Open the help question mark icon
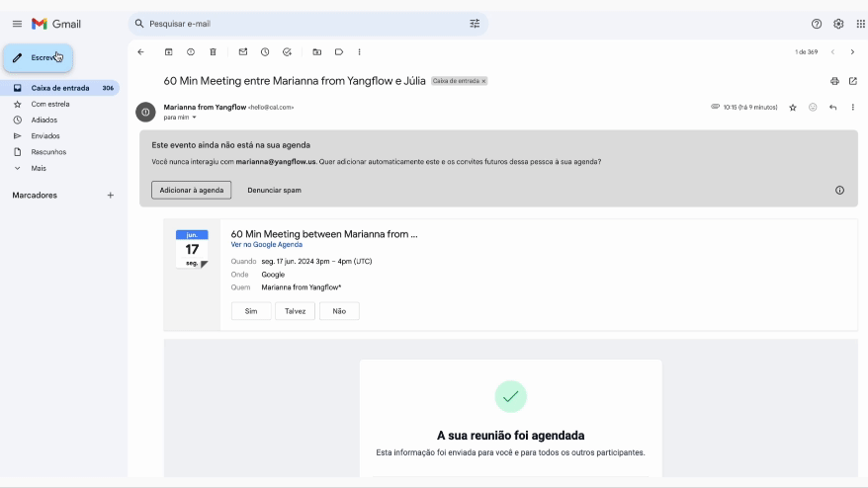Image resolution: width=868 pixels, height=488 pixels. (x=817, y=24)
